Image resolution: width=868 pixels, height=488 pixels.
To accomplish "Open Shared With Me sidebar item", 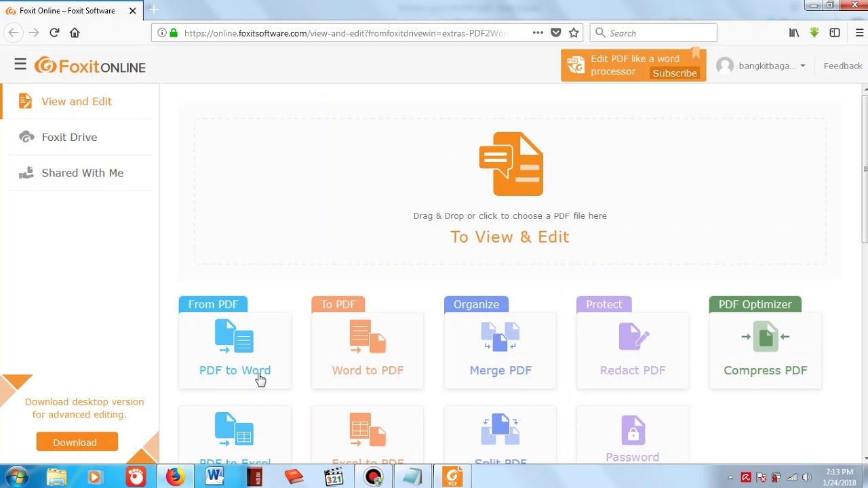I will (82, 173).
